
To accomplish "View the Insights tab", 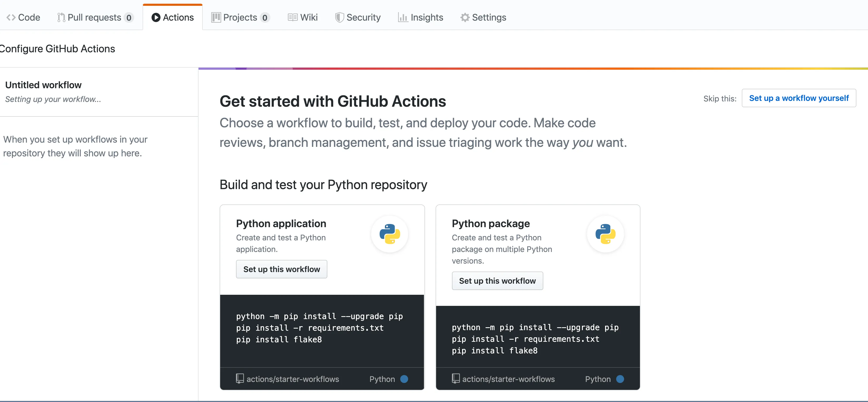I will click(421, 17).
